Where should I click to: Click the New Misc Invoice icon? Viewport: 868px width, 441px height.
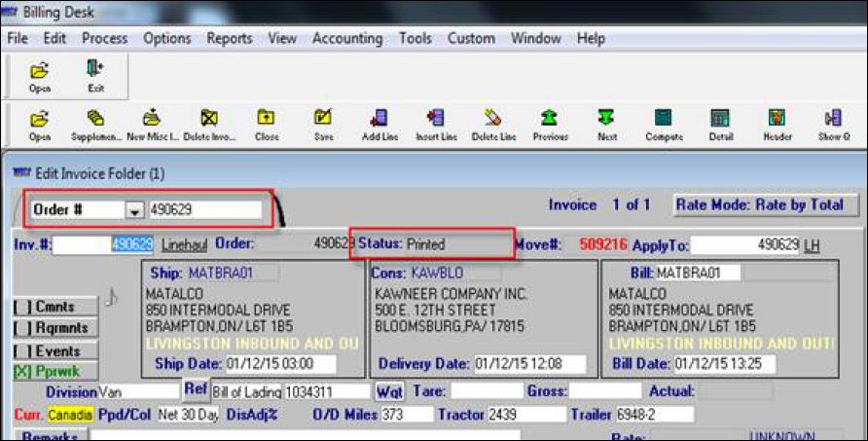tap(152, 124)
